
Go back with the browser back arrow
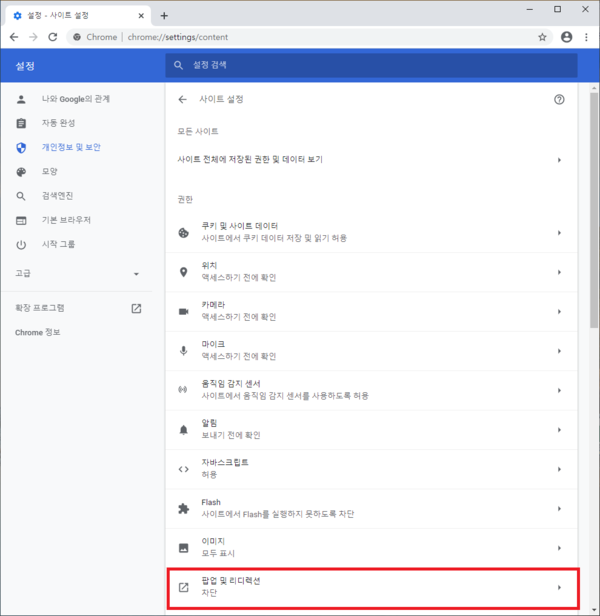pos(14,37)
